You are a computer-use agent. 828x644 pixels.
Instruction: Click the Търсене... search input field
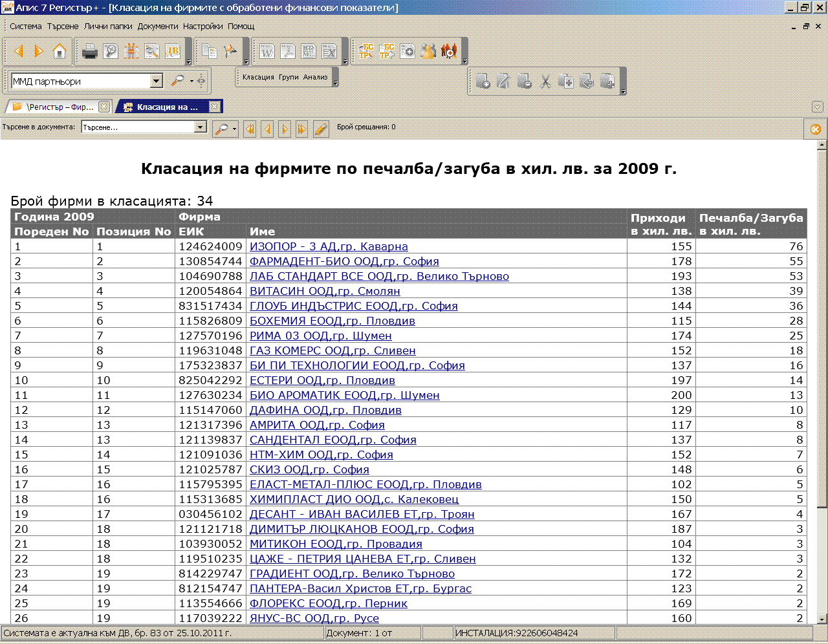138,127
